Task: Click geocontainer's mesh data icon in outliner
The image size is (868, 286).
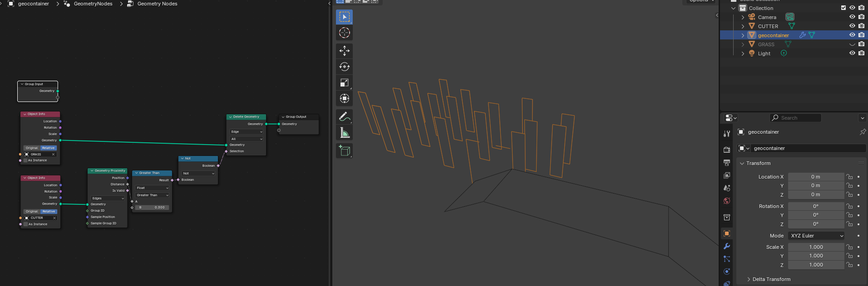Action: tap(812, 35)
